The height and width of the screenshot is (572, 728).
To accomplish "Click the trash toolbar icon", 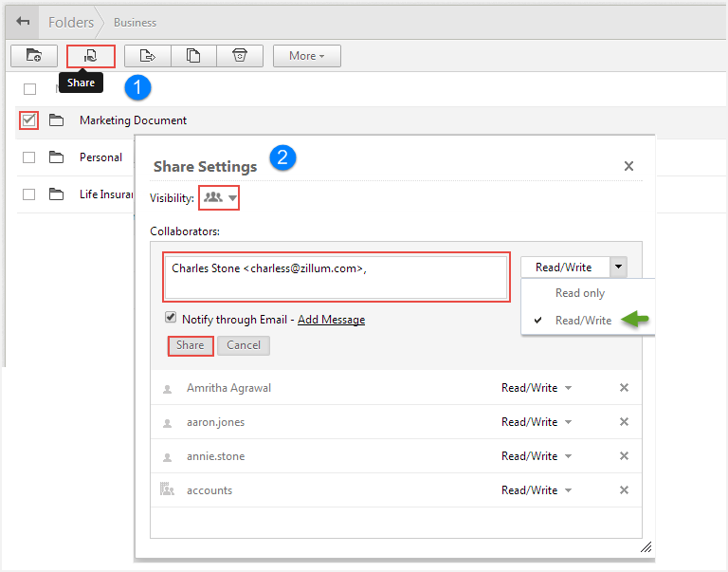I will 240,56.
